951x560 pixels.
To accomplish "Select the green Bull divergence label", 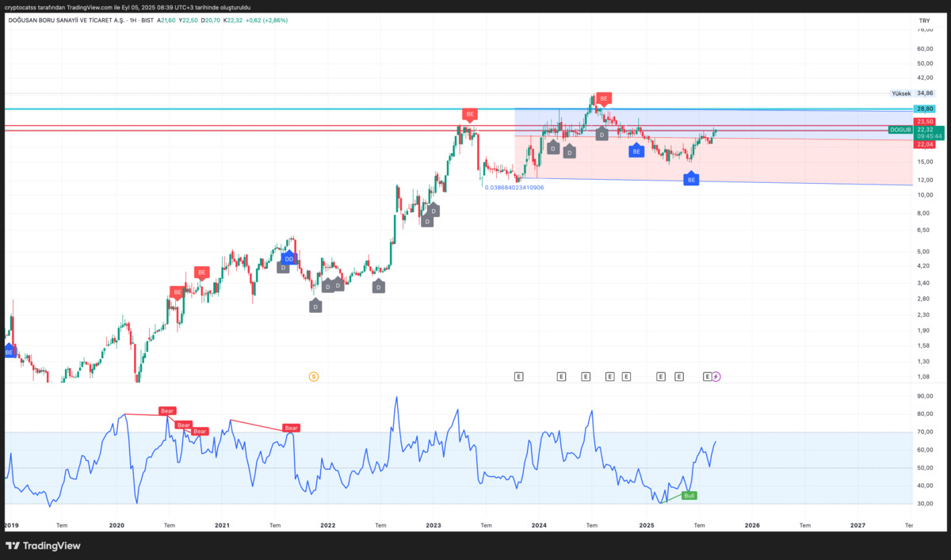I will pyautogui.click(x=689, y=495).
